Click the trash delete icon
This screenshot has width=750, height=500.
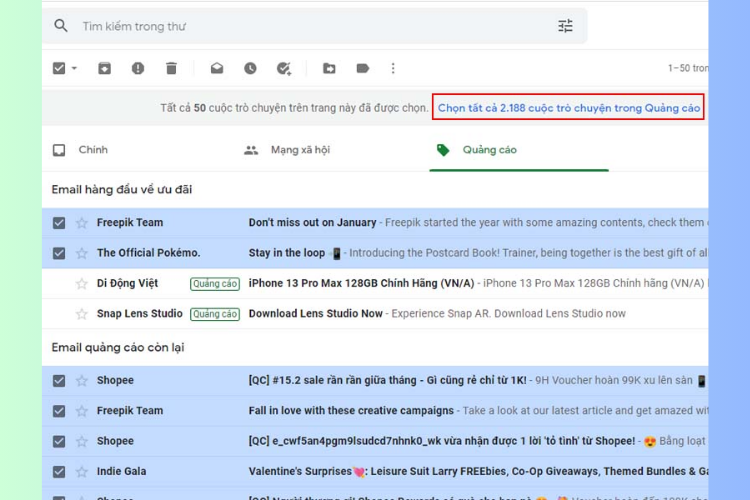coord(171,68)
